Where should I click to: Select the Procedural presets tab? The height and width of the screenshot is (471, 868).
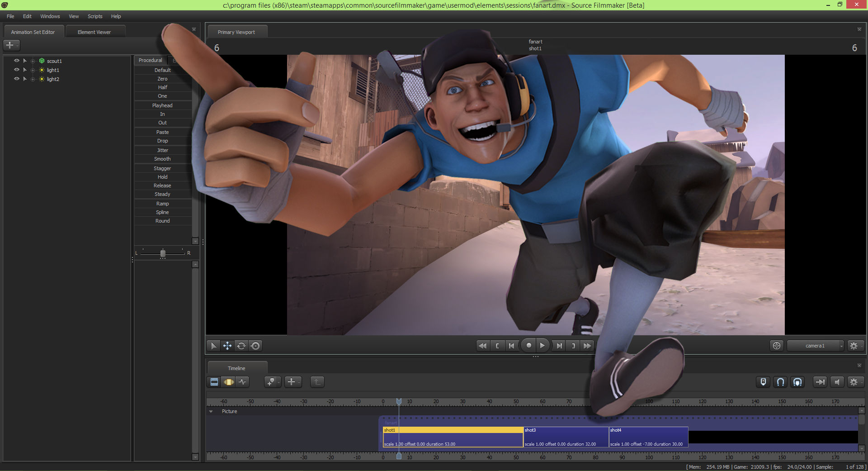[151, 60]
